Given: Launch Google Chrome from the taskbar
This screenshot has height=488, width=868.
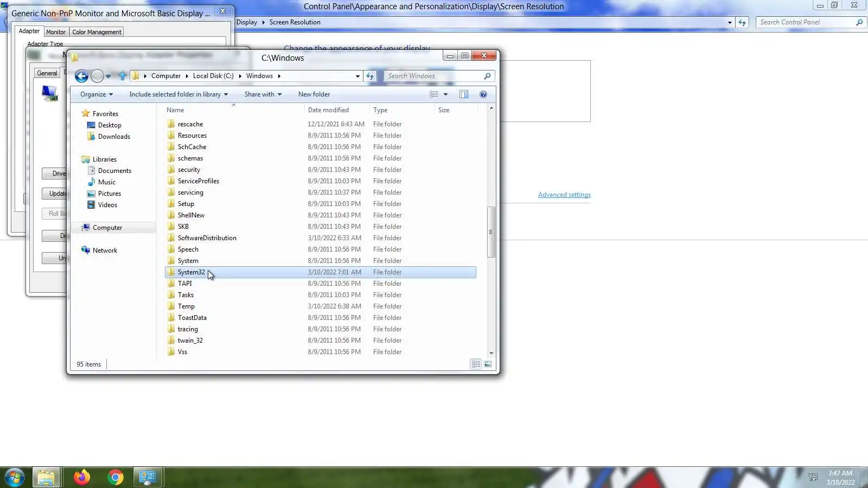Looking at the screenshot, I should [x=115, y=478].
